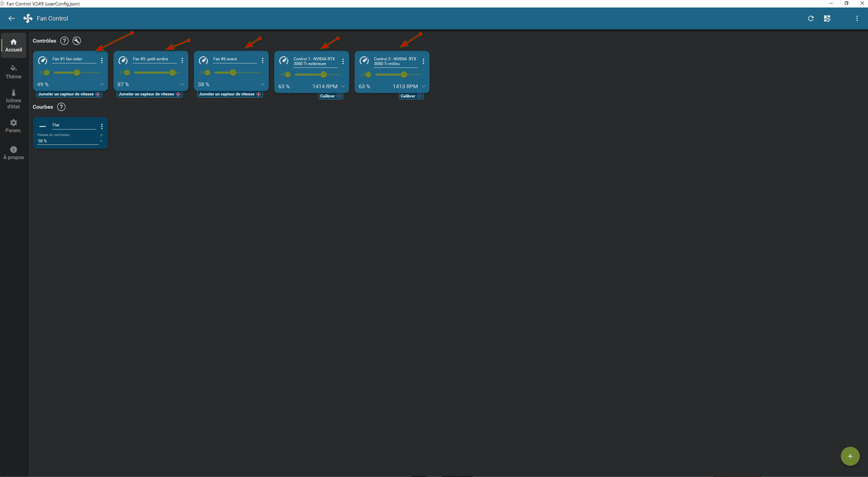868x477 pixels.
Task: Click the Fan #6 avant speed slider handle
Action: (x=233, y=73)
